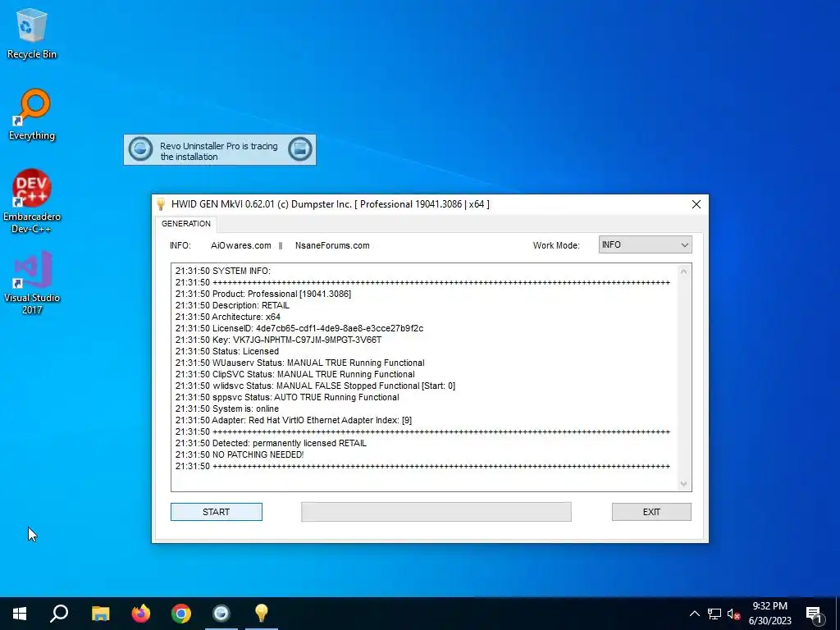This screenshot has height=630, width=840.
Task: Click the 'Product: Professional [19041.3086]' line
Action: pos(263,294)
